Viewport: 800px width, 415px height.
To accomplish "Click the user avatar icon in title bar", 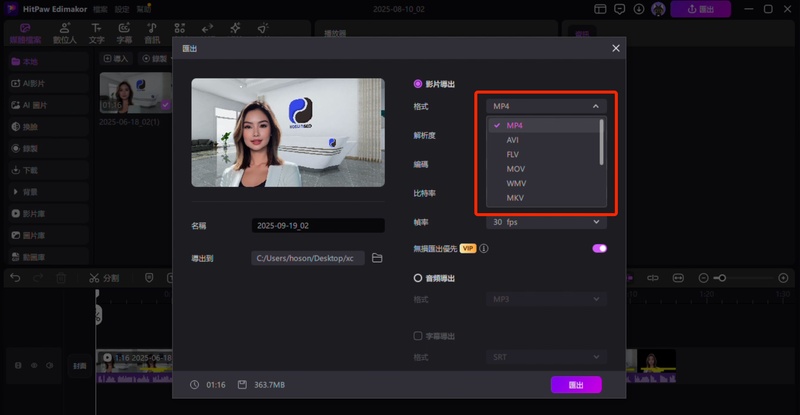I will pos(658,9).
